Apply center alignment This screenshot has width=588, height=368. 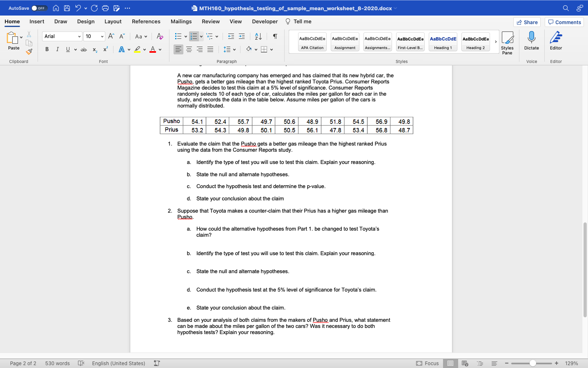189,49
